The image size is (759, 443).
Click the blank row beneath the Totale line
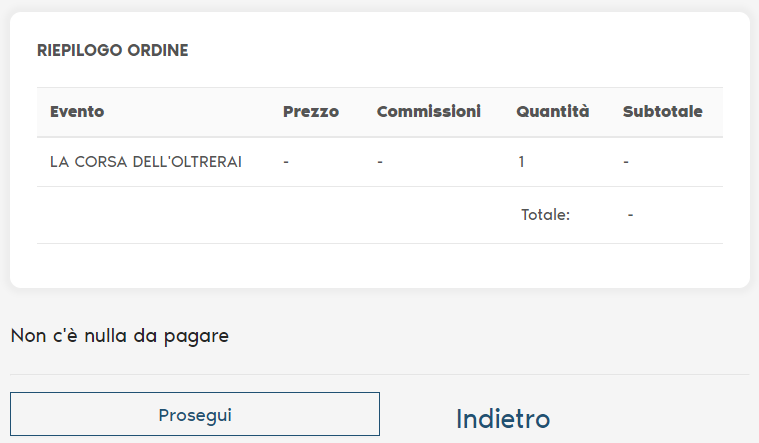(380, 264)
